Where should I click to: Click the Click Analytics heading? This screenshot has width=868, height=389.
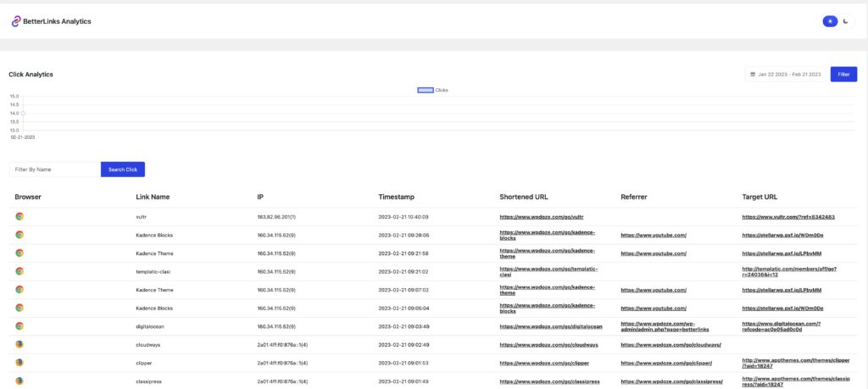[31, 74]
